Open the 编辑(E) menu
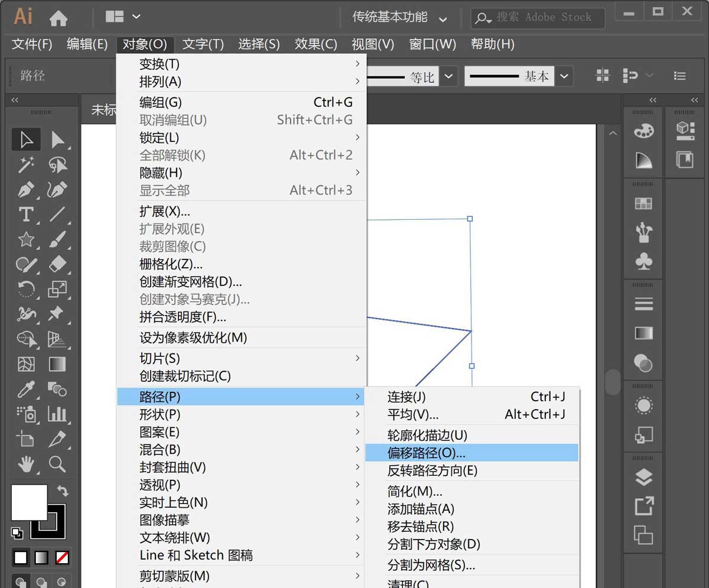Image resolution: width=709 pixels, height=588 pixels. click(87, 44)
